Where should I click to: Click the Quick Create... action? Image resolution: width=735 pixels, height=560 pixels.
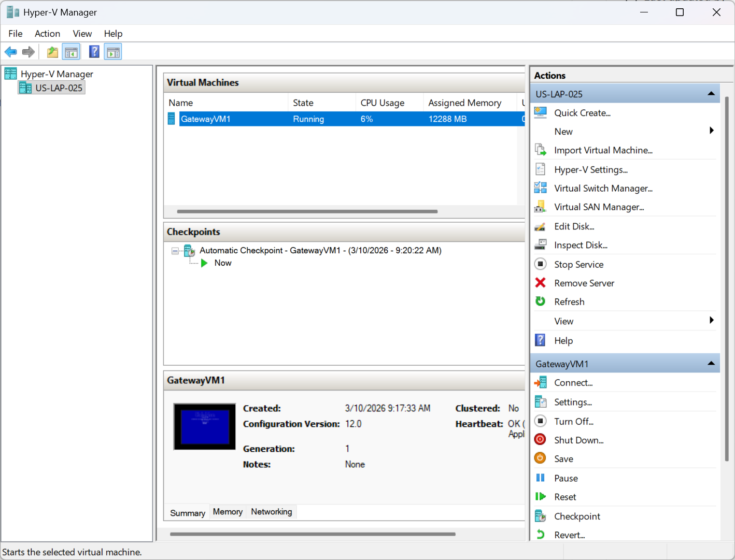[583, 113]
